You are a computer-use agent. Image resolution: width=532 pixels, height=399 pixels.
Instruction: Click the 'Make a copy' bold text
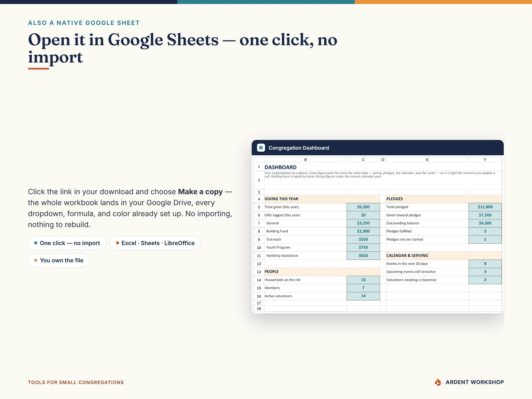coord(200,192)
